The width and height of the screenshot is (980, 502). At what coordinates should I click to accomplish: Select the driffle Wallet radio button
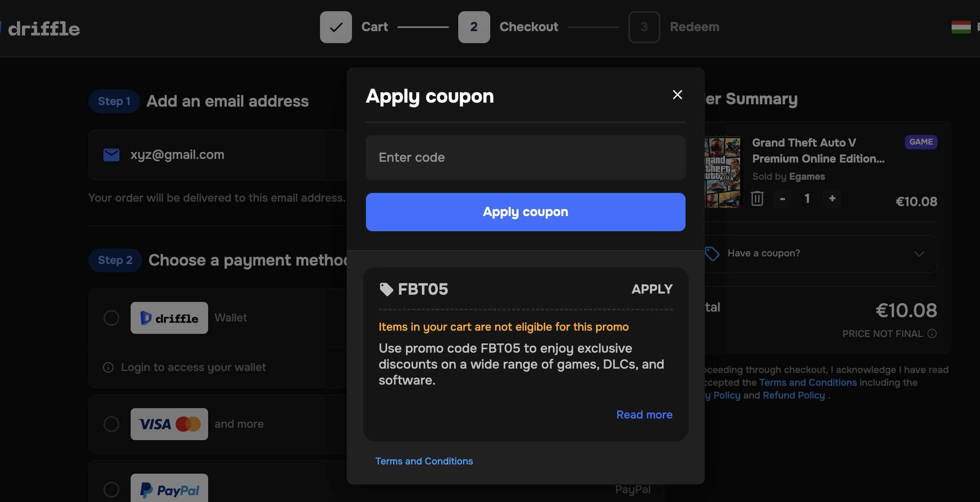tap(111, 318)
